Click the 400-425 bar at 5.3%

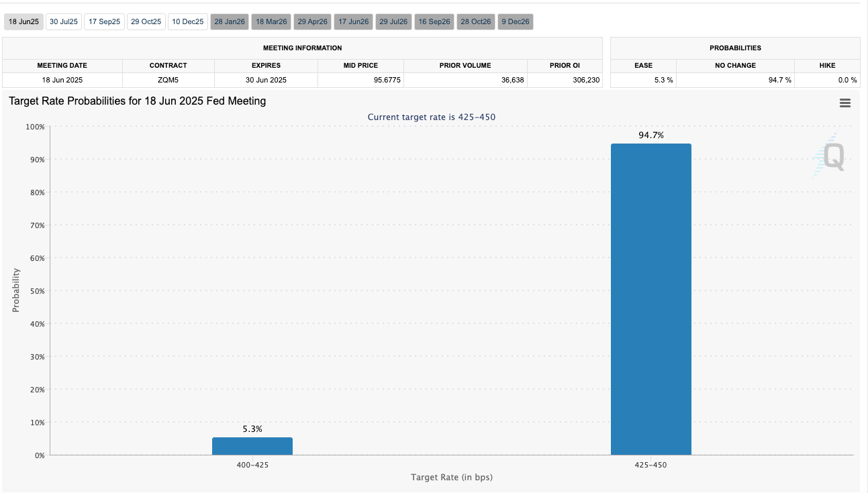pos(252,446)
